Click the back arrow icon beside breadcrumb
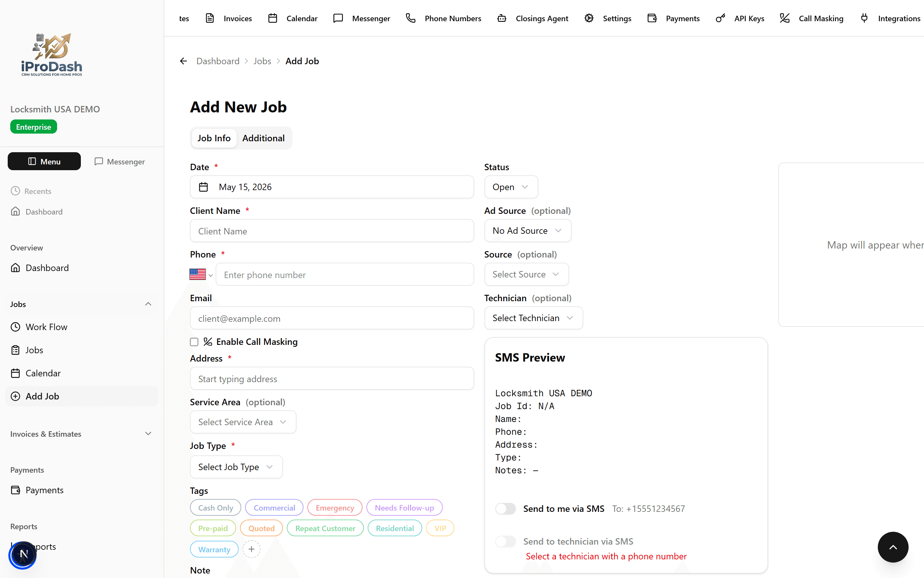924x578 pixels. 183,61
